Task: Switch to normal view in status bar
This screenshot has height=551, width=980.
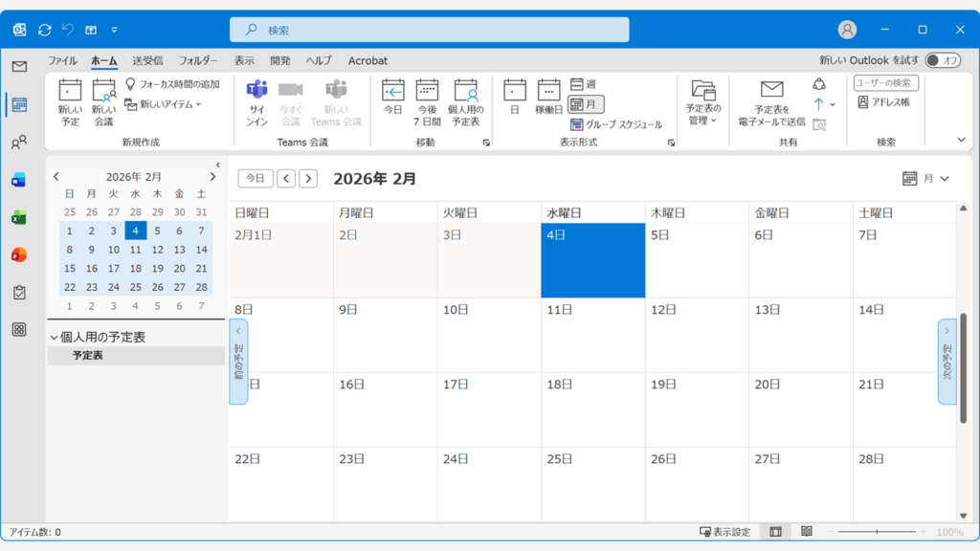Action: pos(775,532)
